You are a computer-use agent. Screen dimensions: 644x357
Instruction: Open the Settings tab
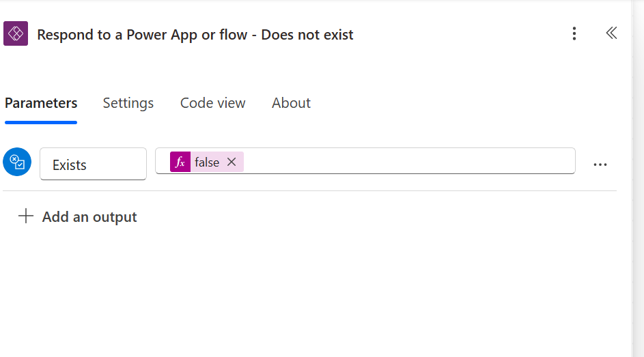(x=128, y=103)
